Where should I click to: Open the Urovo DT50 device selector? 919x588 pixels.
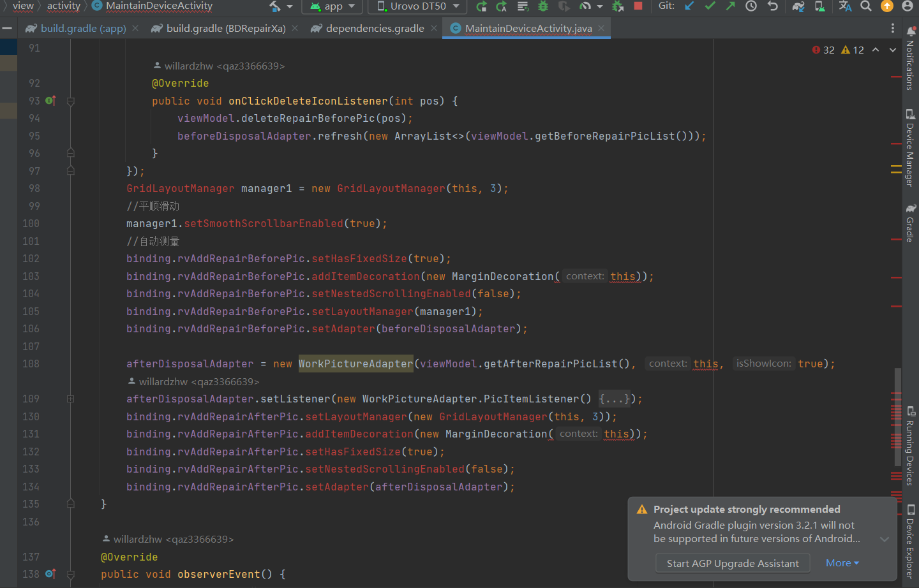click(x=418, y=6)
